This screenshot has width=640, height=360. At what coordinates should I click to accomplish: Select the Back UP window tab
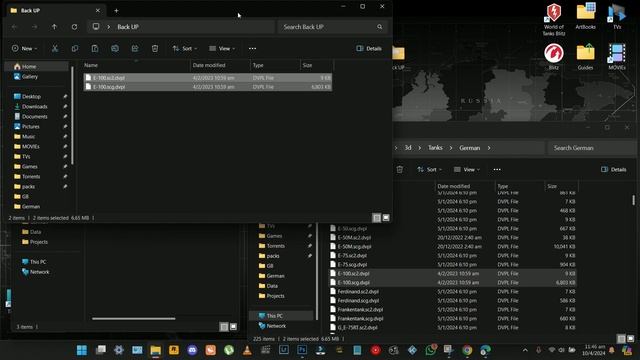click(55, 11)
